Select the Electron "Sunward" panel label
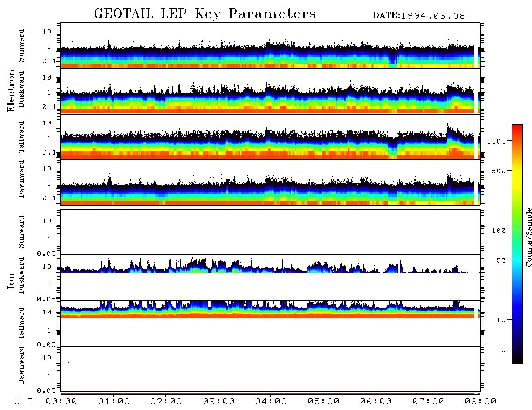 (21, 46)
